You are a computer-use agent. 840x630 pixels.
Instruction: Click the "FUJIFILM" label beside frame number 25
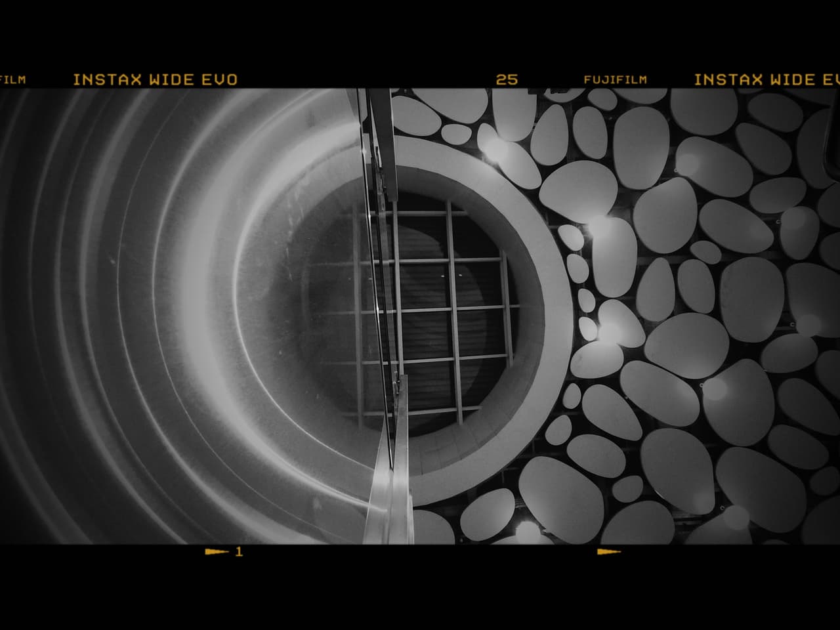[x=615, y=80]
